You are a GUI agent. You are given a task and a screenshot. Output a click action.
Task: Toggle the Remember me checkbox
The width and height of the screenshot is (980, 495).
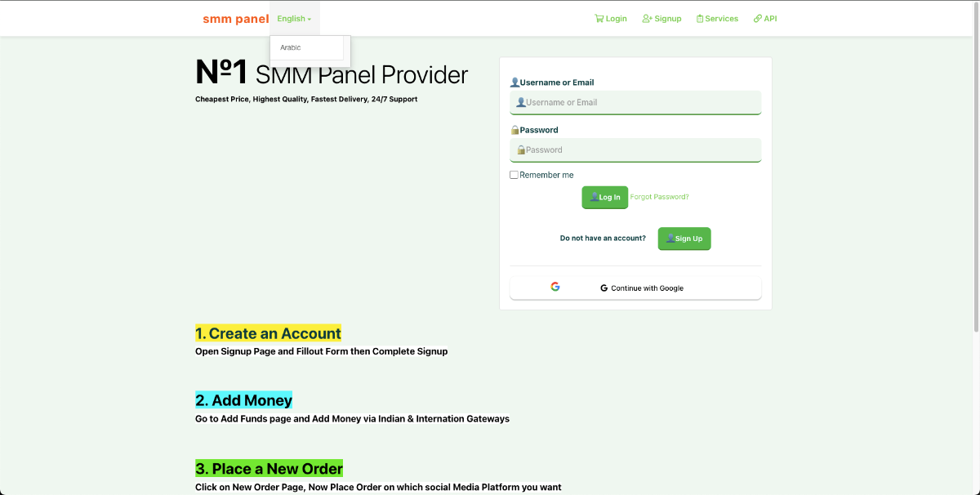514,175
